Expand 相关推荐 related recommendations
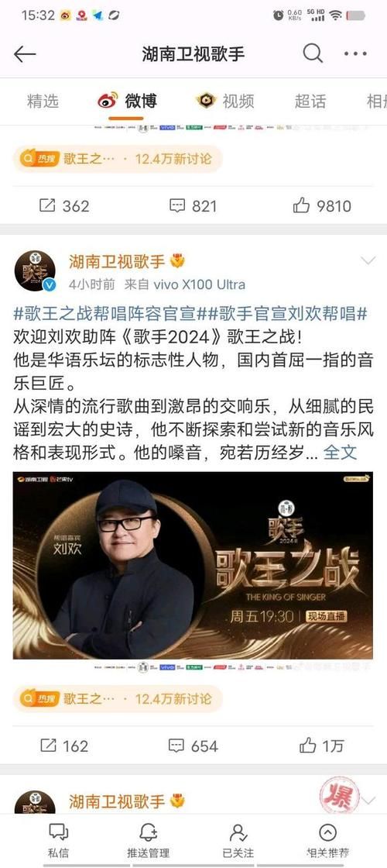 (x=328, y=839)
